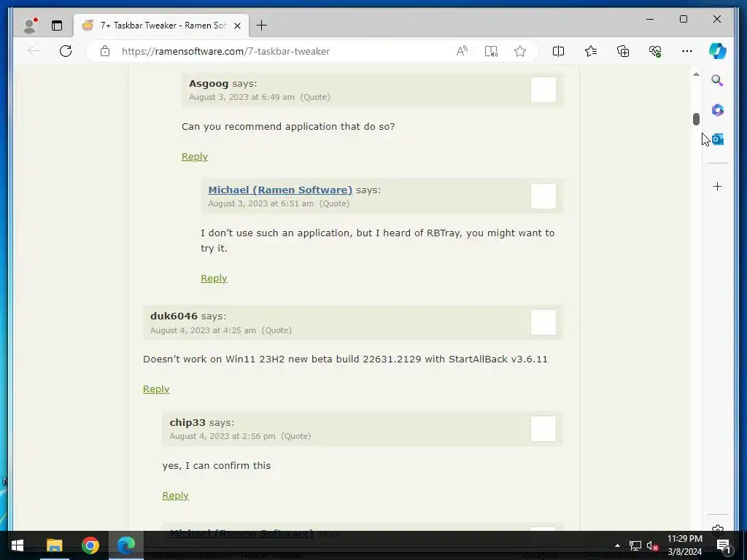747x560 pixels.
Task: Select Microsoft Edge taskbar icon
Action: click(x=126, y=545)
